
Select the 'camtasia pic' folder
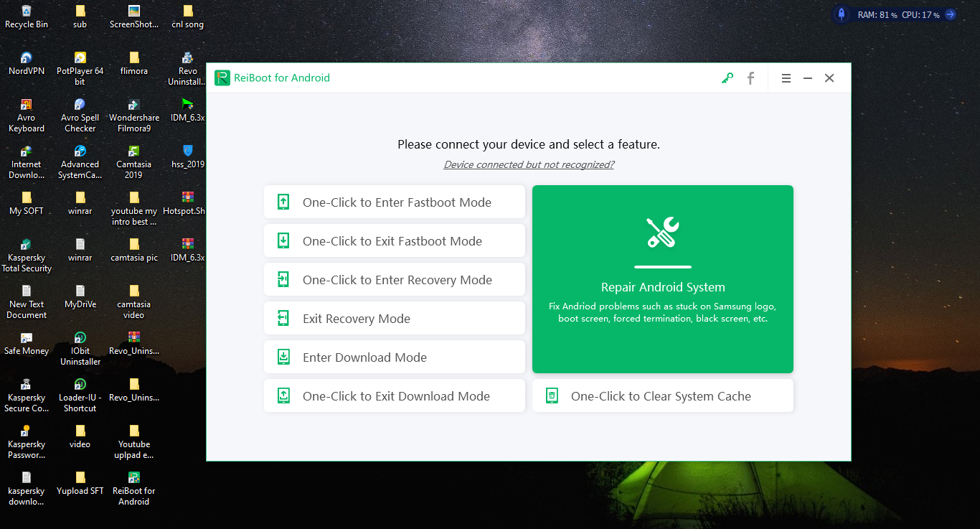(x=134, y=251)
